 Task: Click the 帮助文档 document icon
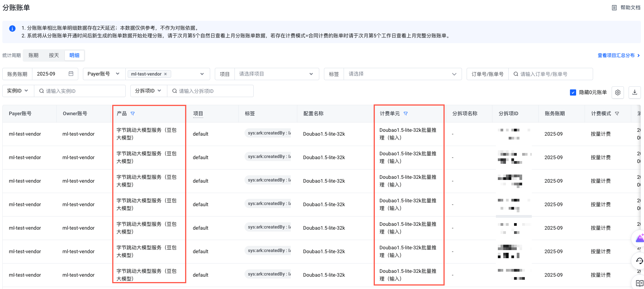click(614, 8)
